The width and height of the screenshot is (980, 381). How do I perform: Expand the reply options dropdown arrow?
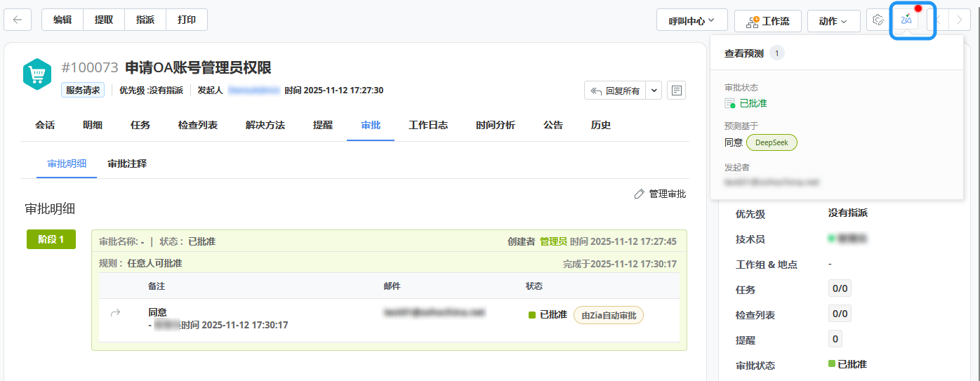pyautogui.click(x=654, y=91)
